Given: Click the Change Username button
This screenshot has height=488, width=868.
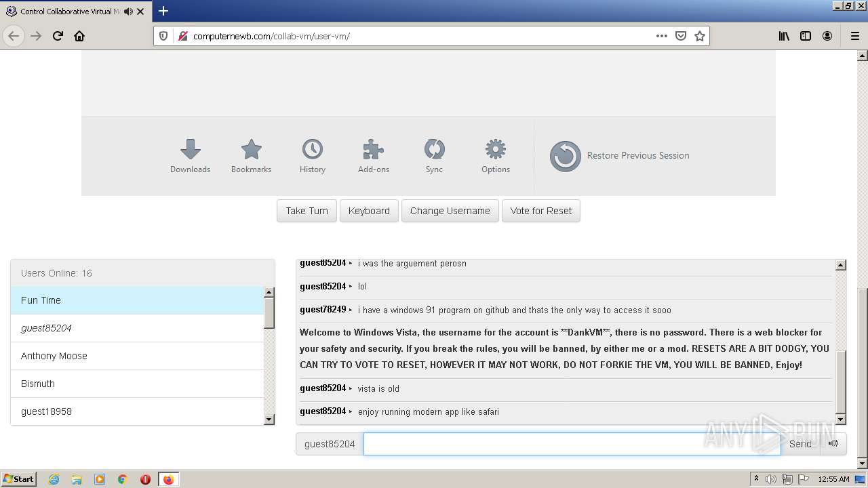Looking at the screenshot, I should click(x=450, y=211).
